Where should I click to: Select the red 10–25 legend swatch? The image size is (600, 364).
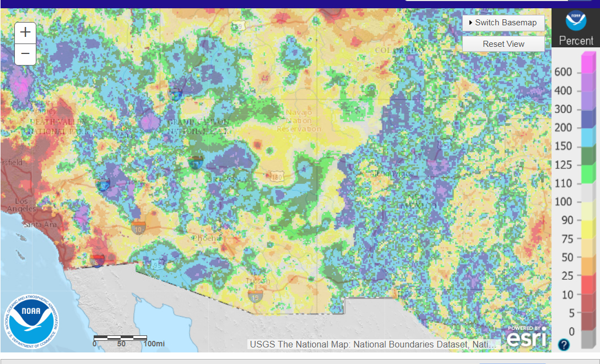click(588, 285)
